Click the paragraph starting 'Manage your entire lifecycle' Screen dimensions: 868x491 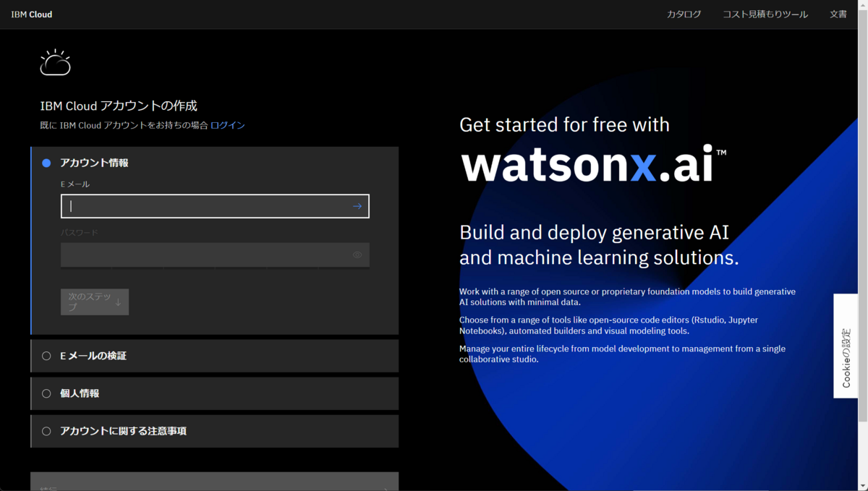coord(622,354)
